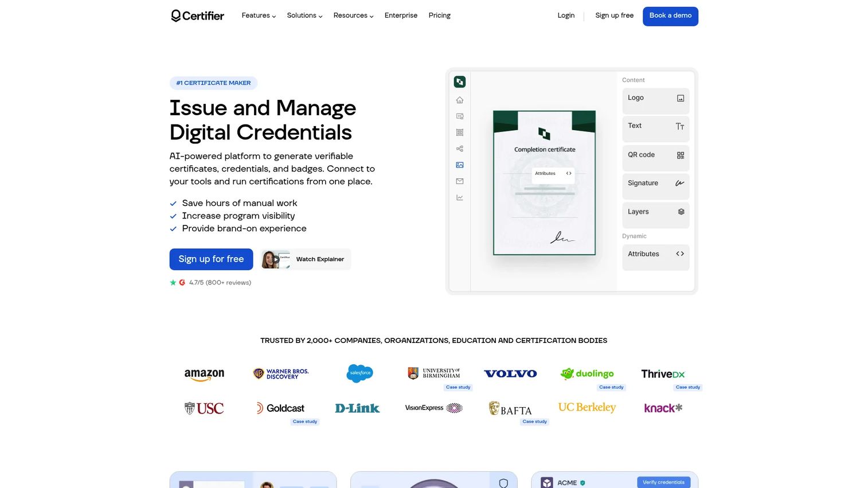Click the USC logo
Viewport: 868px width, 488px height.
click(204, 408)
